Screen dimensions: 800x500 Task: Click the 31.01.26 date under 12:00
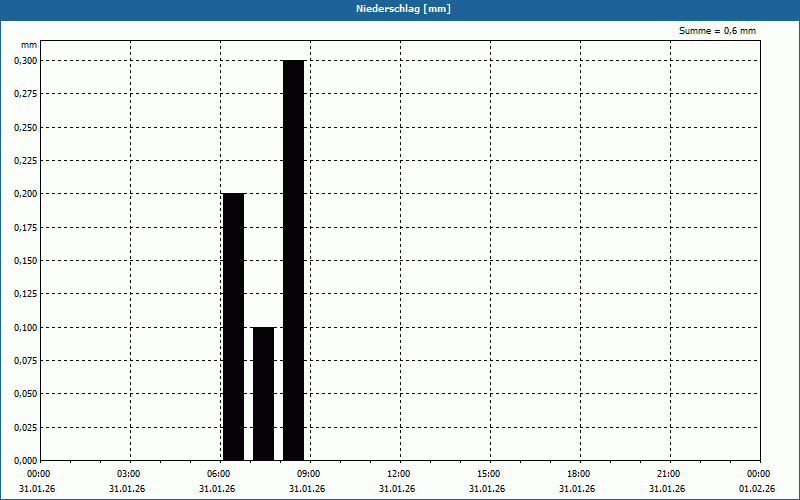tap(397, 489)
